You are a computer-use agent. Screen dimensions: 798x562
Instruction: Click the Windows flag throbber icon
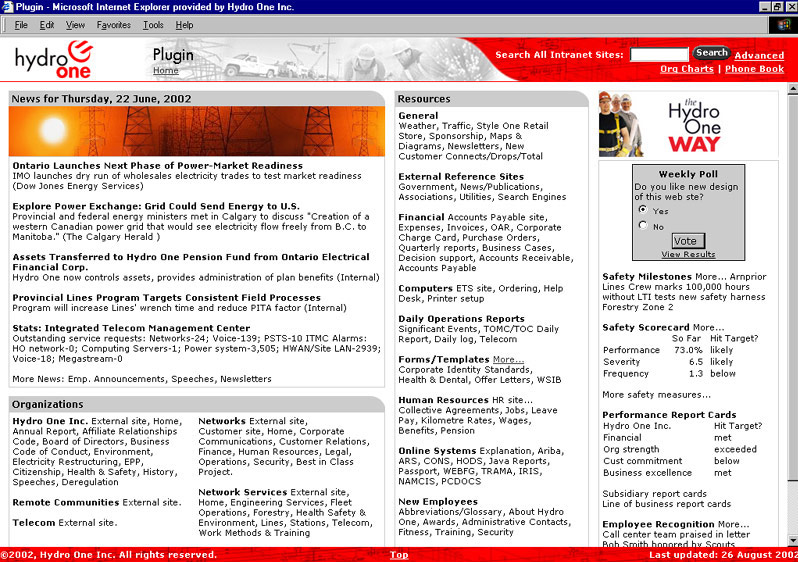coord(784,25)
